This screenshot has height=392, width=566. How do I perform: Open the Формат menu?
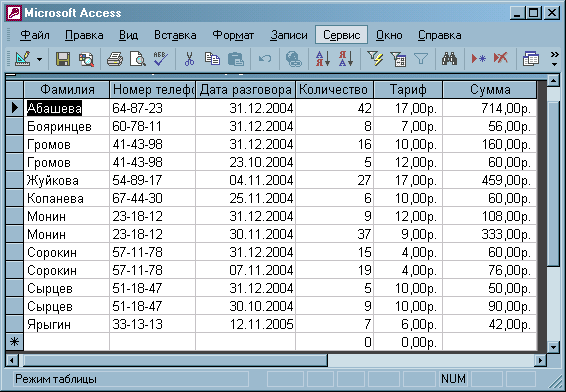[x=233, y=35]
